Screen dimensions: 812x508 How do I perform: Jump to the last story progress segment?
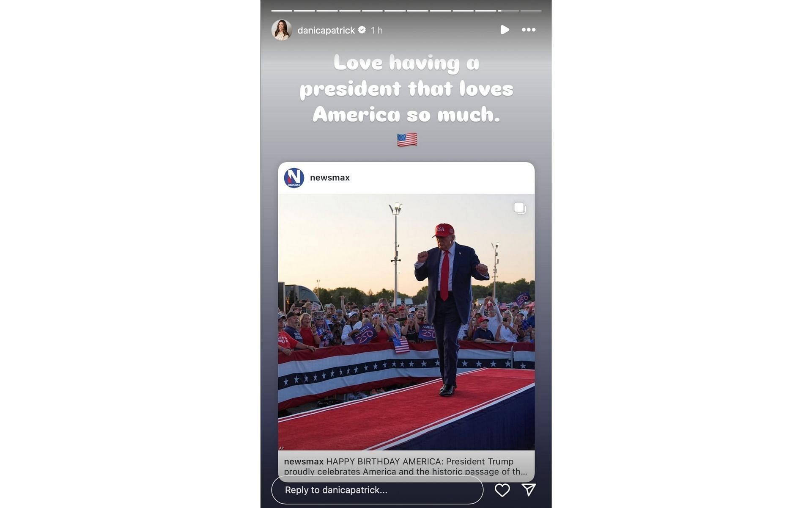pyautogui.click(x=531, y=11)
